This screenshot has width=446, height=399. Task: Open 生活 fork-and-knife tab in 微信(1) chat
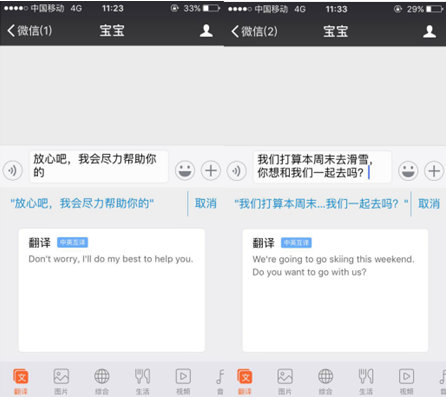click(142, 381)
